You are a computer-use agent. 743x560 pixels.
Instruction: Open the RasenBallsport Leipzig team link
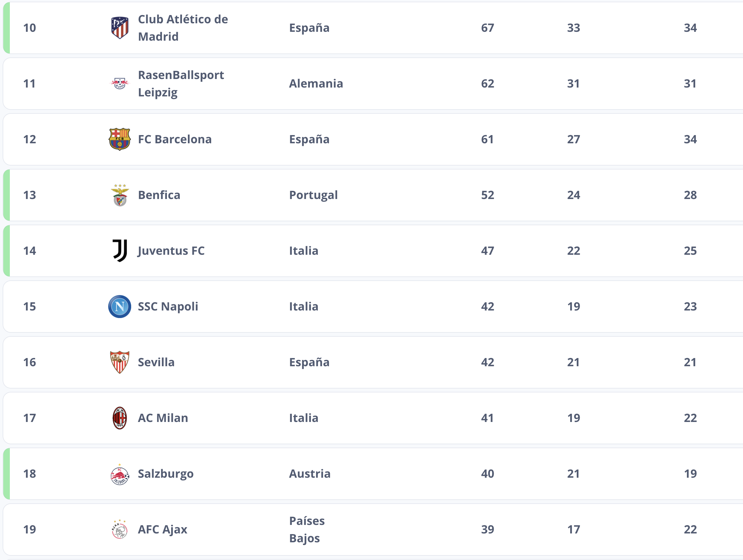click(x=181, y=83)
